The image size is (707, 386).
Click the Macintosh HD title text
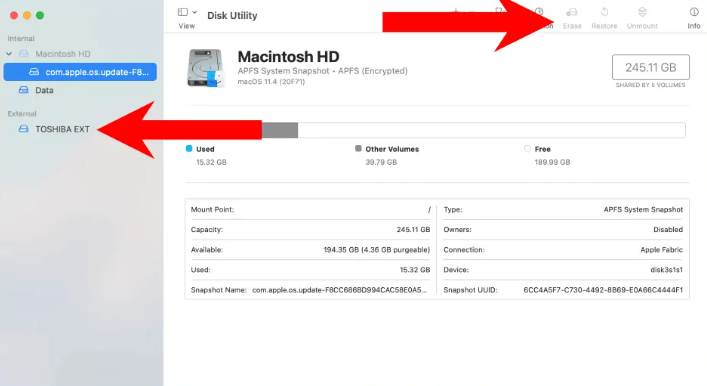(289, 57)
